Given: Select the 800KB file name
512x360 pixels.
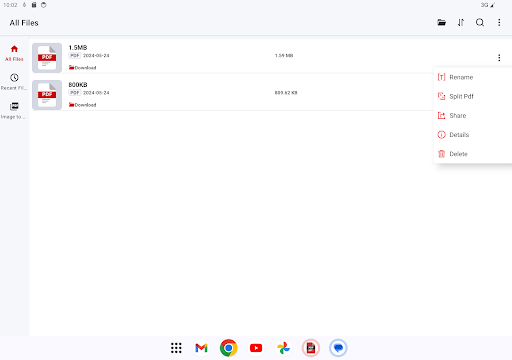Looking at the screenshot, I should pos(78,85).
